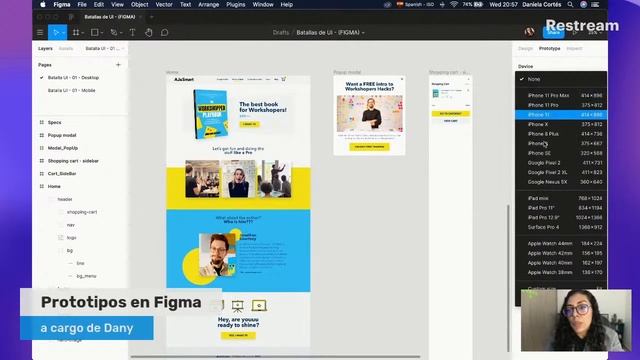640x360 pixels.
Task: Choose None in the device list
Action: (x=561, y=79)
